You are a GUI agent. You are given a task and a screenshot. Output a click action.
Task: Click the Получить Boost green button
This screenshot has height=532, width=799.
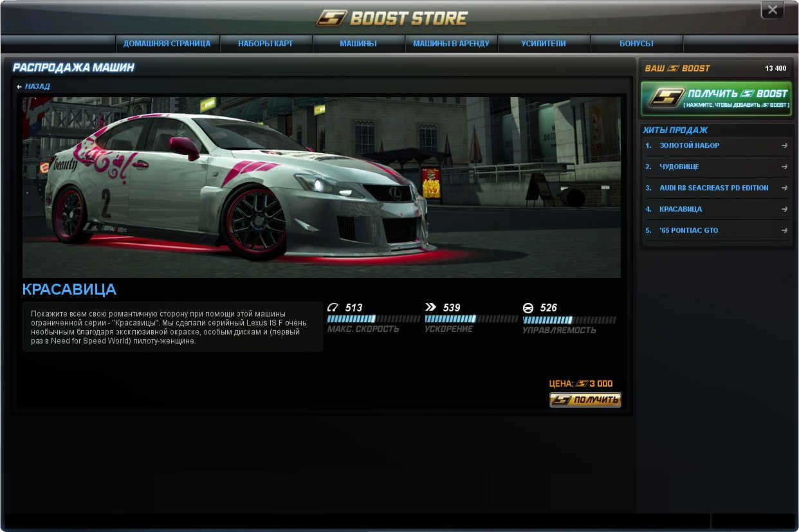[716, 98]
